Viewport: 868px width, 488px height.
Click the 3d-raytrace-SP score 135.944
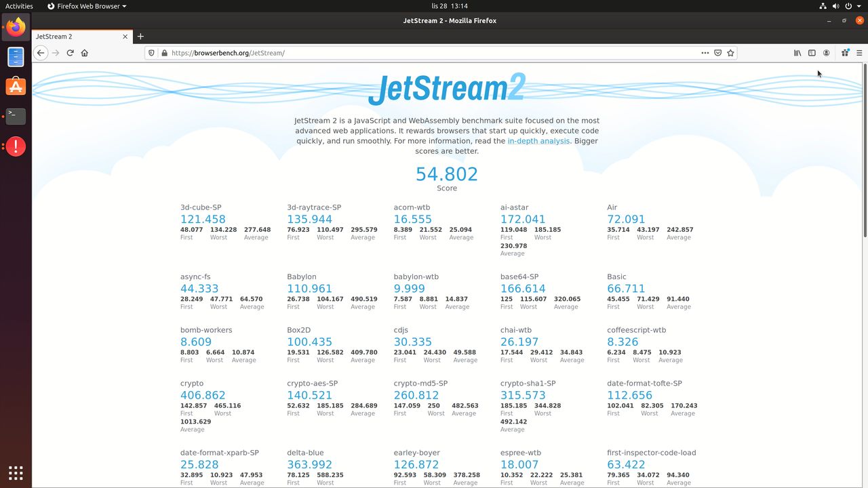coord(310,219)
